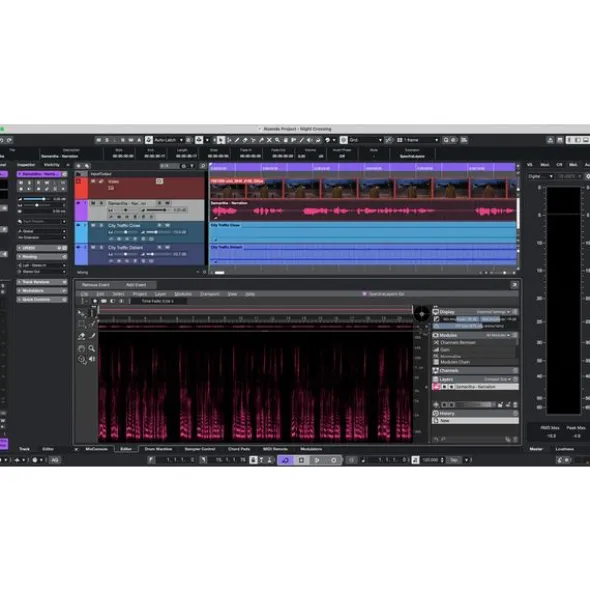Select the SpectraLayers eraser tool
Screen dimensions: 590x591
tap(81, 336)
